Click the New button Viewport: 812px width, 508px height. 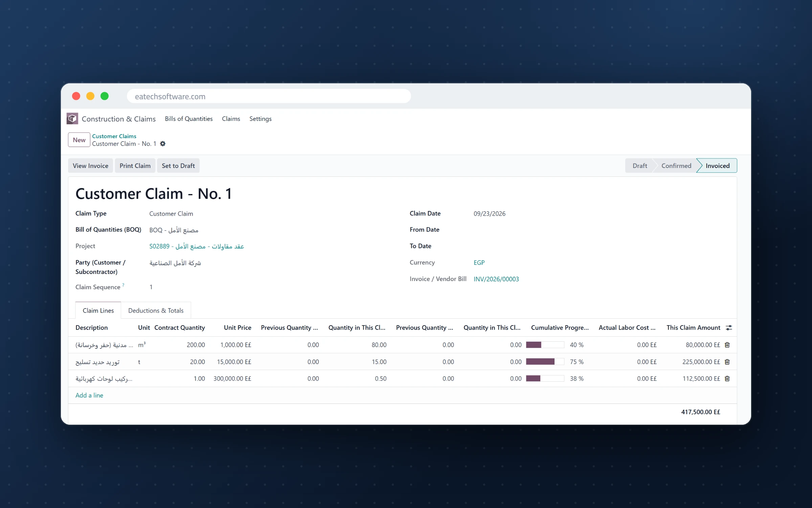coord(79,140)
